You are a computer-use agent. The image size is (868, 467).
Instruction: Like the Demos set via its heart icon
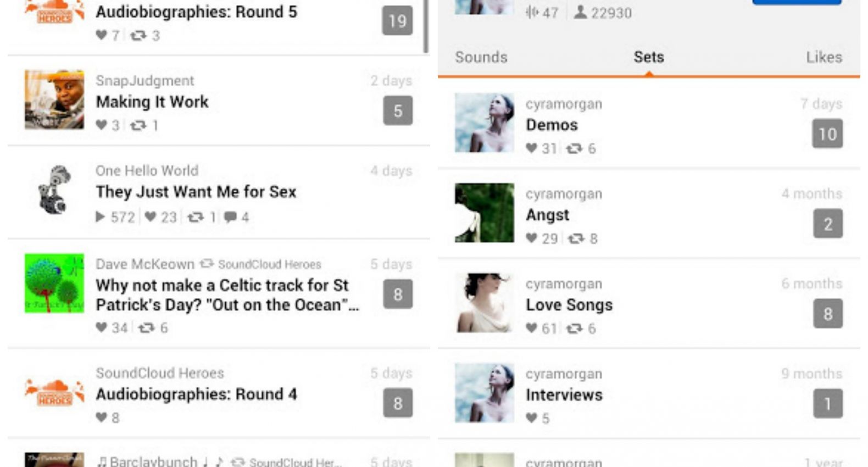(531, 148)
